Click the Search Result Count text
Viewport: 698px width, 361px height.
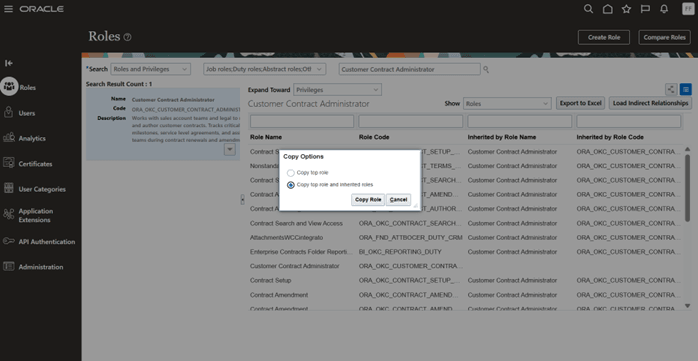(119, 84)
